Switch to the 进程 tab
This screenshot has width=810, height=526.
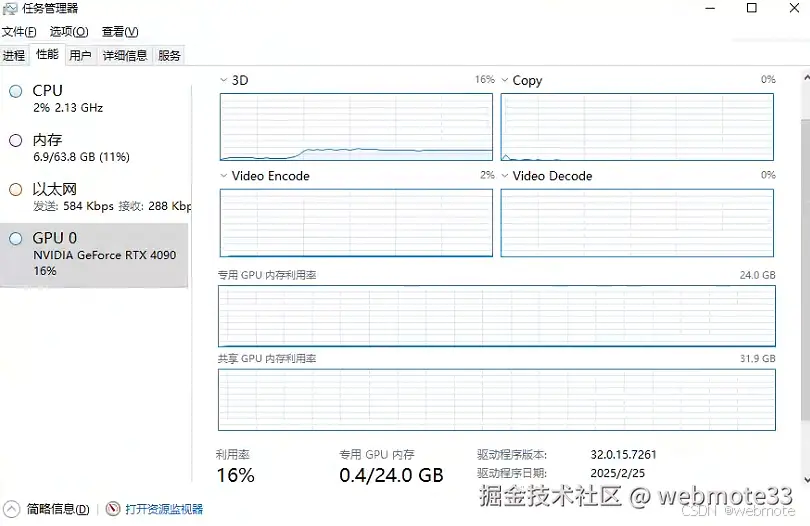[14, 56]
